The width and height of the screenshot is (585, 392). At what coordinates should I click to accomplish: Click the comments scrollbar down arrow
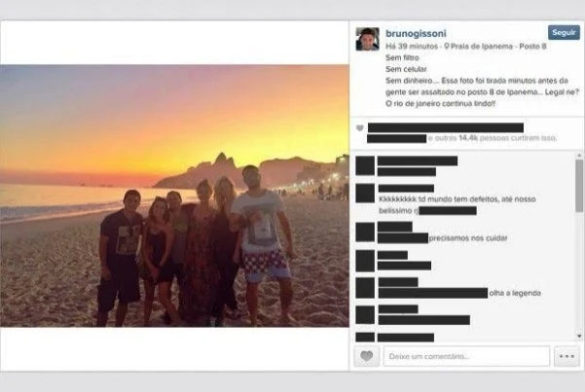pos(579,336)
